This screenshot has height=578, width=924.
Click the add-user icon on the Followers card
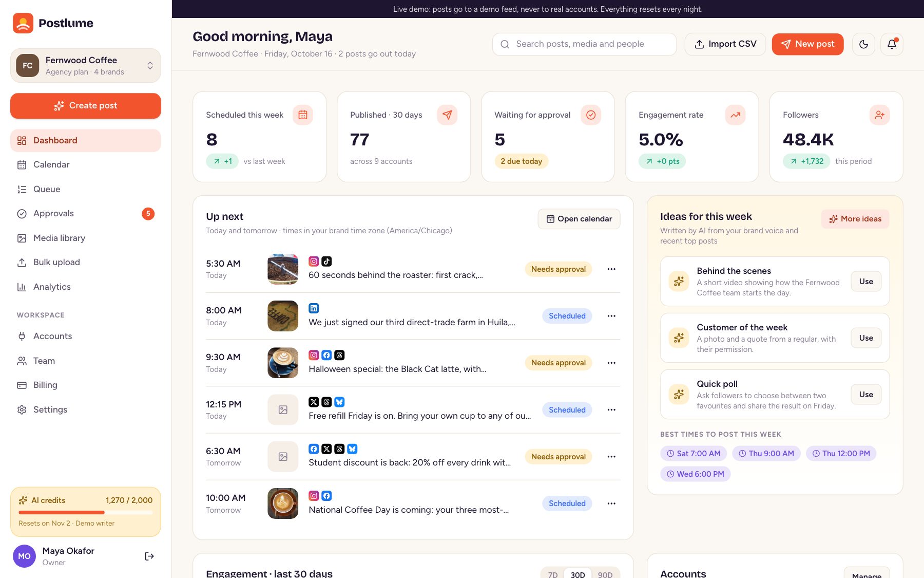[879, 115]
